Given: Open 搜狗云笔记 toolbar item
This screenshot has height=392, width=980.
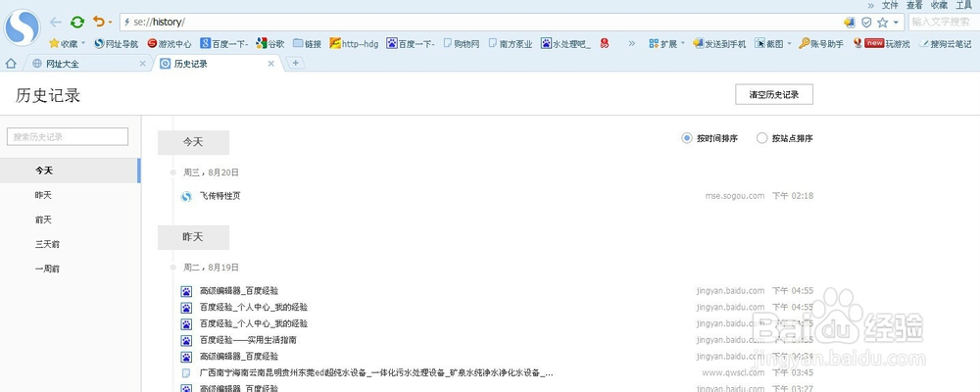Looking at the screenshot, I should (x=945, y=44).
